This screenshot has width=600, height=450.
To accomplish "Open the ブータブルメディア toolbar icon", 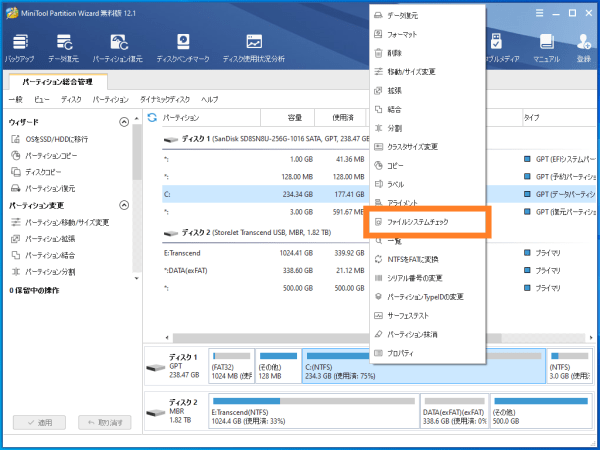I will click(502, 48).
